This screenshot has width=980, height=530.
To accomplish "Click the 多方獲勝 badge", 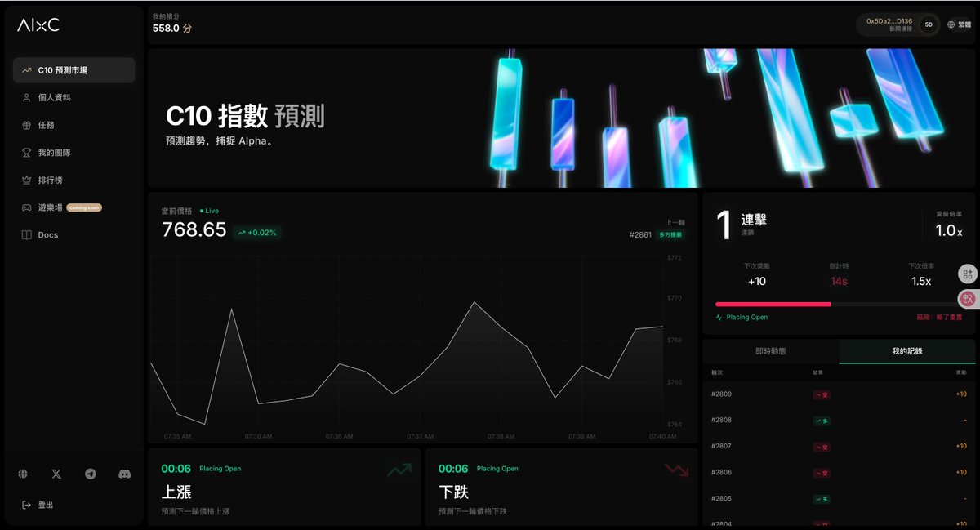I will click(670, 234).
